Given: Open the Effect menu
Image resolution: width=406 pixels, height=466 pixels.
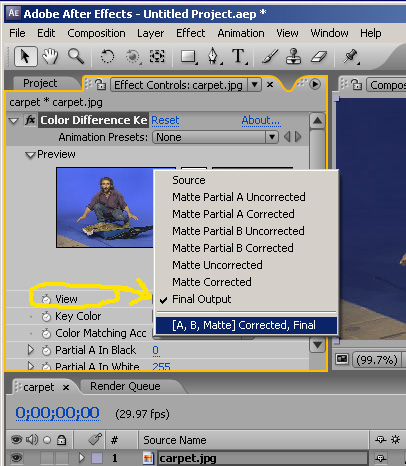Looking at the screenshot, I should coord(191,33).
